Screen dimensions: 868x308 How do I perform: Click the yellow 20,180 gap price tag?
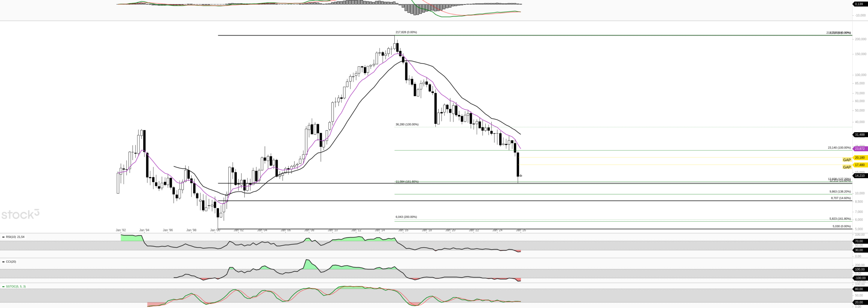click(860, 158)
